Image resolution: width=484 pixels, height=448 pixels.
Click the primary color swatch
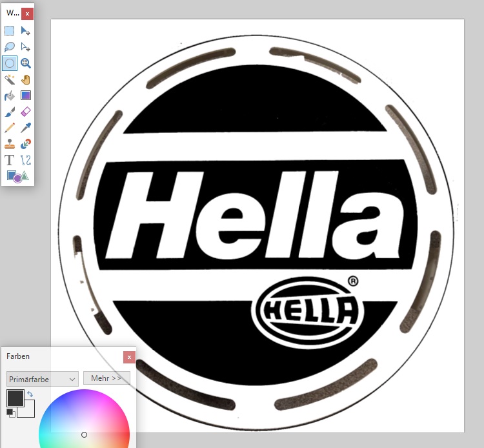click(15, 398)
